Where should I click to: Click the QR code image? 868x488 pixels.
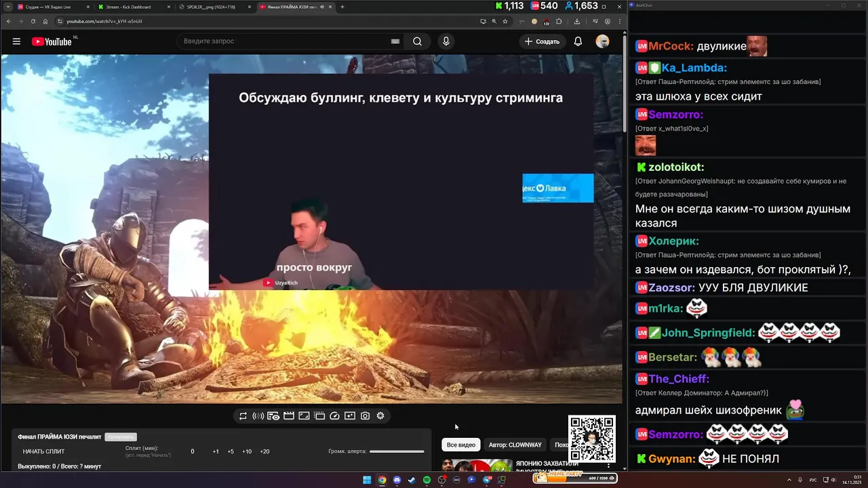point(592,439)
